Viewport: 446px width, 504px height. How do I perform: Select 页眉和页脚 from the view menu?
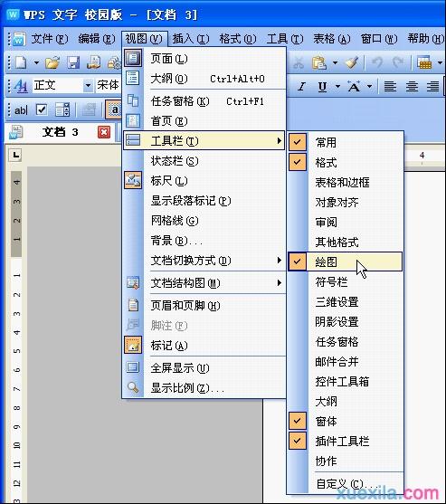tap(204, 305)
